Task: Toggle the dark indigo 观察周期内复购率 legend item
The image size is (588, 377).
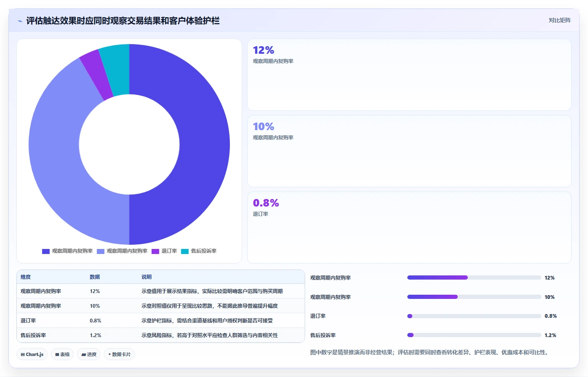Action: [67, 251]
